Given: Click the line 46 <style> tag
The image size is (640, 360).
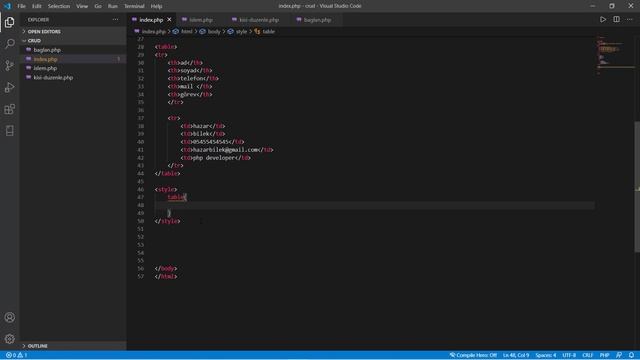Looking at the screenshot, I should pyautogui.click(x=166, y=189).
